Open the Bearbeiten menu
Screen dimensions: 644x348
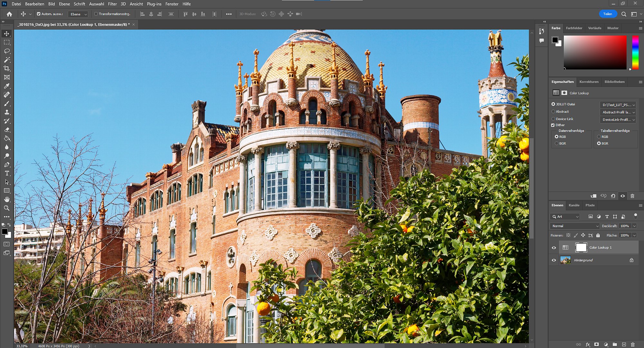[x=34, y=4]
